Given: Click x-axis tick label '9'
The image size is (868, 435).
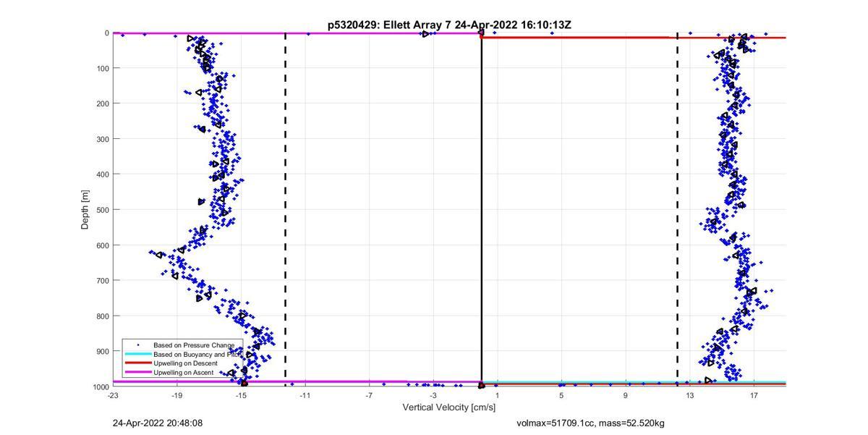Looking at the screenshot, I should [626, 395].
